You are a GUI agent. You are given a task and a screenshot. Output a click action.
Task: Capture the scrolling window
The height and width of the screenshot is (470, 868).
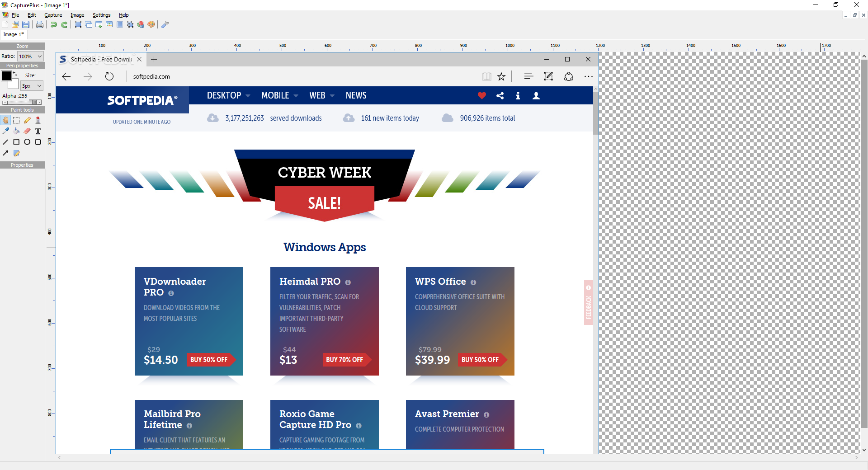(x=99, y=24)
